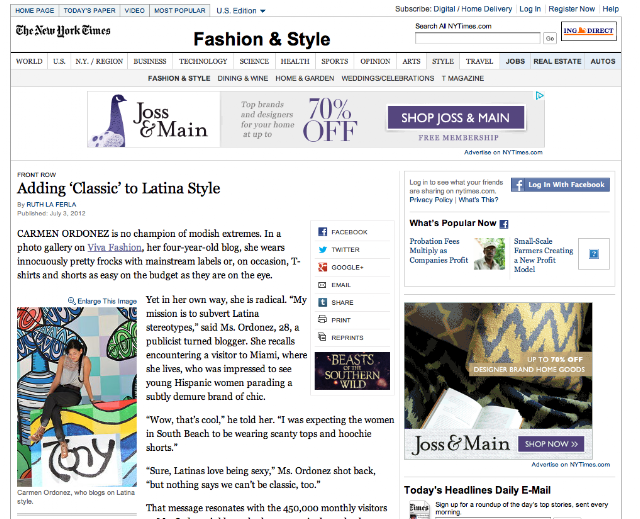Open the Real Estate section
The width and height of the screenshot is (640, 519).
(557, 61)
